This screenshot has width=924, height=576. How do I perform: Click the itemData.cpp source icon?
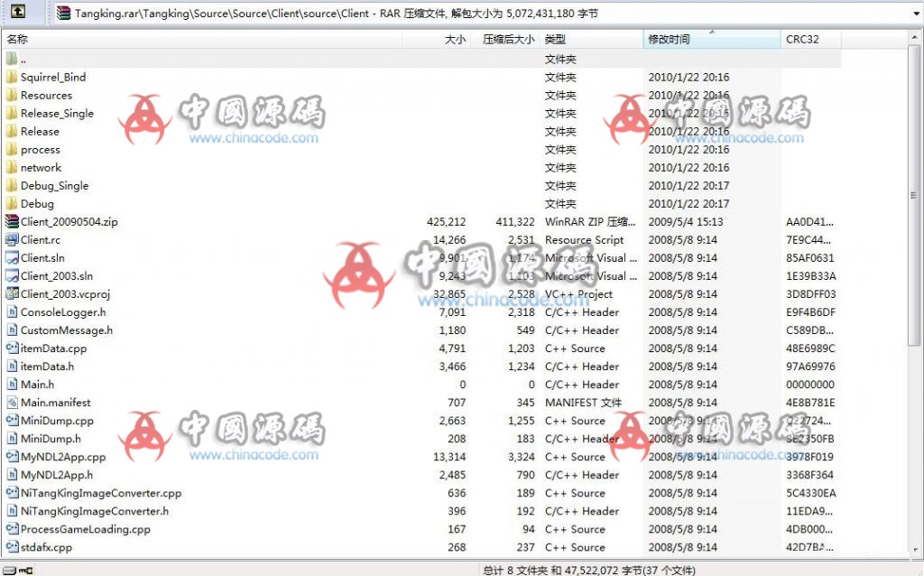tap(11, 348)
